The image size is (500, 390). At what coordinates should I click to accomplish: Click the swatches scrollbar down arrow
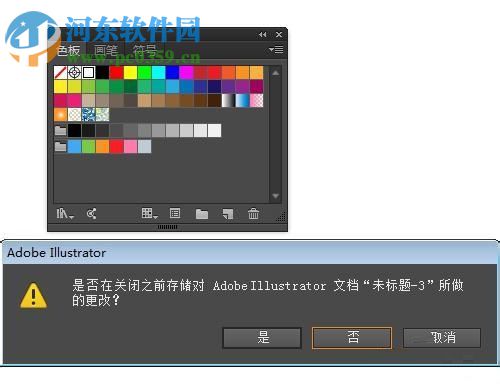click(276, 196)
